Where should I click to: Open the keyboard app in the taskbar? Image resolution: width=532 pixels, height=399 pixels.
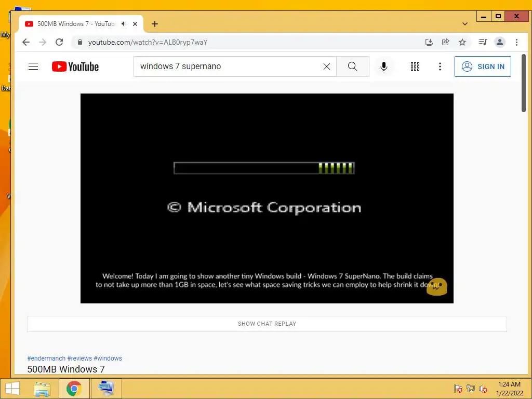click(x=106, y=389)
